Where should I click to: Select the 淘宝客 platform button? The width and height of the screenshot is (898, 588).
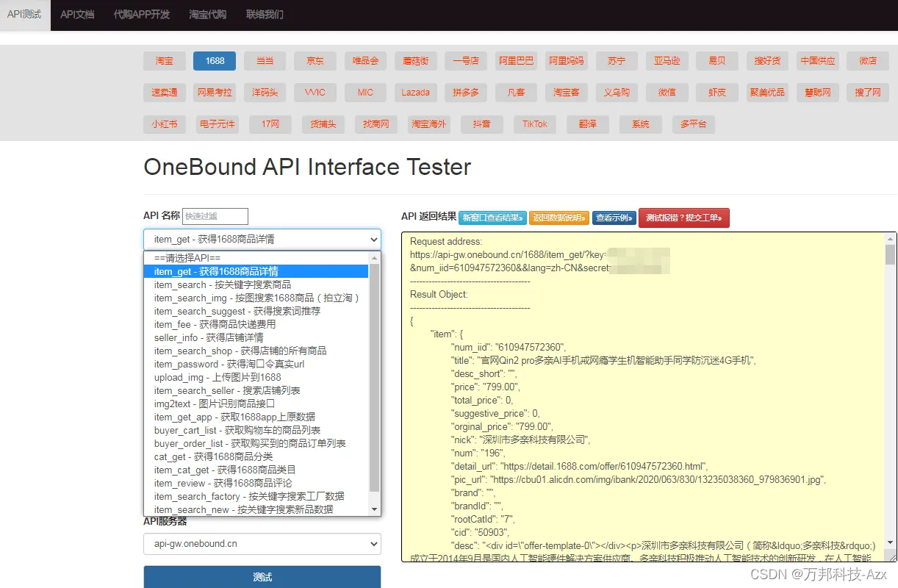point(567,93)
